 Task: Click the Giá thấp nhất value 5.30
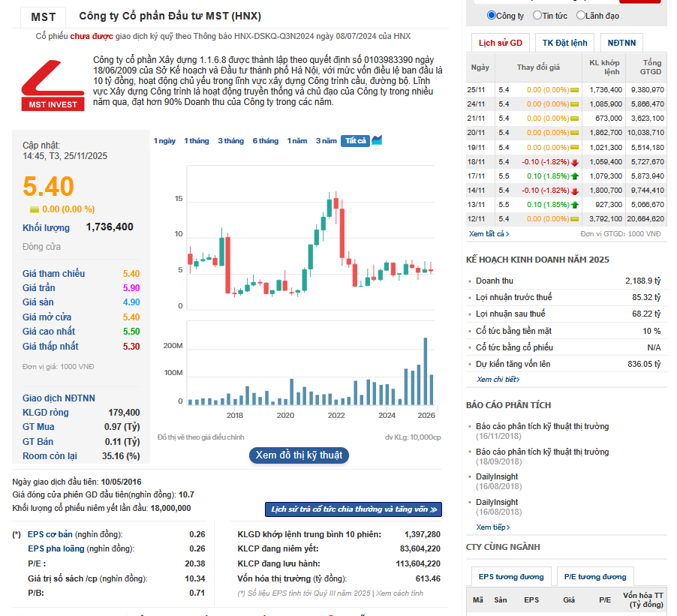click(x=131, y=346)
